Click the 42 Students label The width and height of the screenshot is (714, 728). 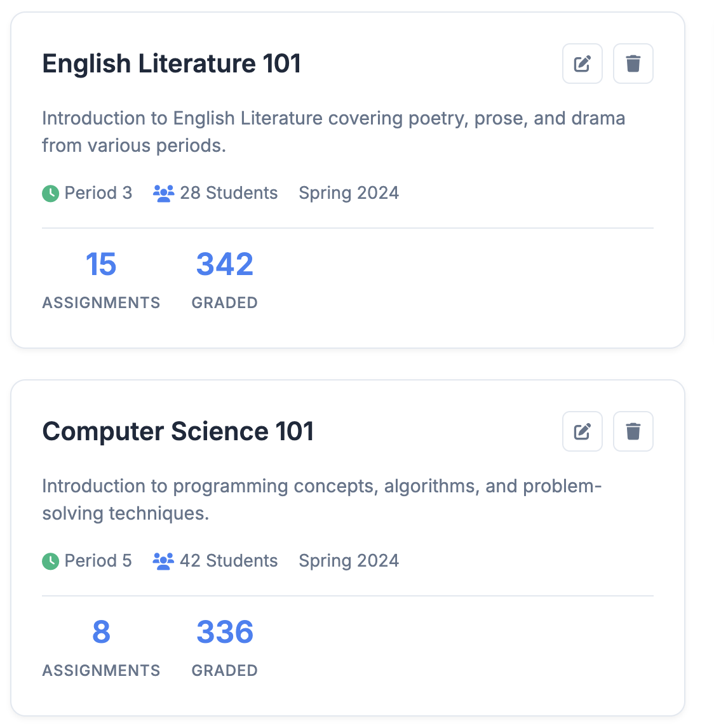[229, 561]
